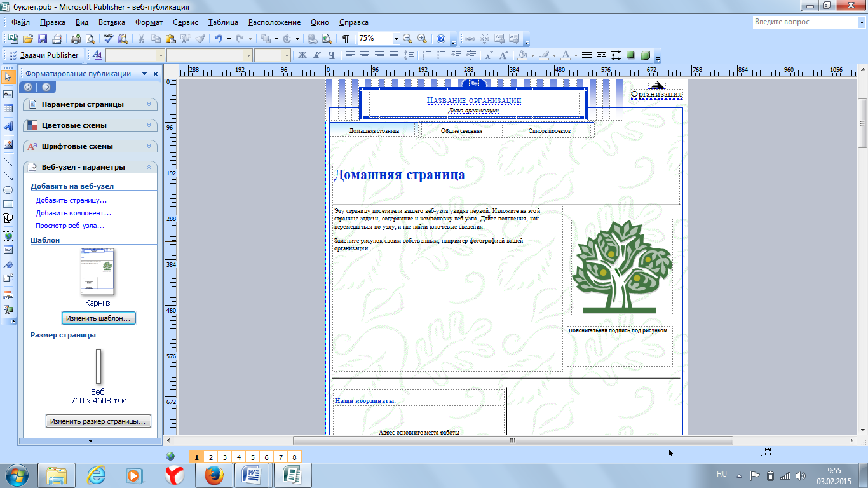Save the publication with the floppy disk icon
Image resolution: width=868 pixels, height=488 pixels.
pos(43,39)
